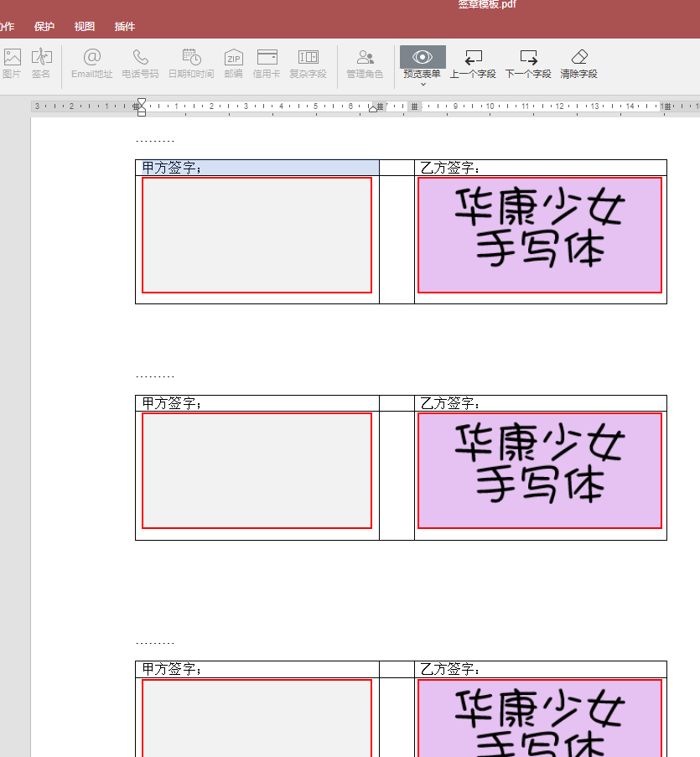Select the 签名 signature field tool
This screenshot has width=700, height=757.
41,63
